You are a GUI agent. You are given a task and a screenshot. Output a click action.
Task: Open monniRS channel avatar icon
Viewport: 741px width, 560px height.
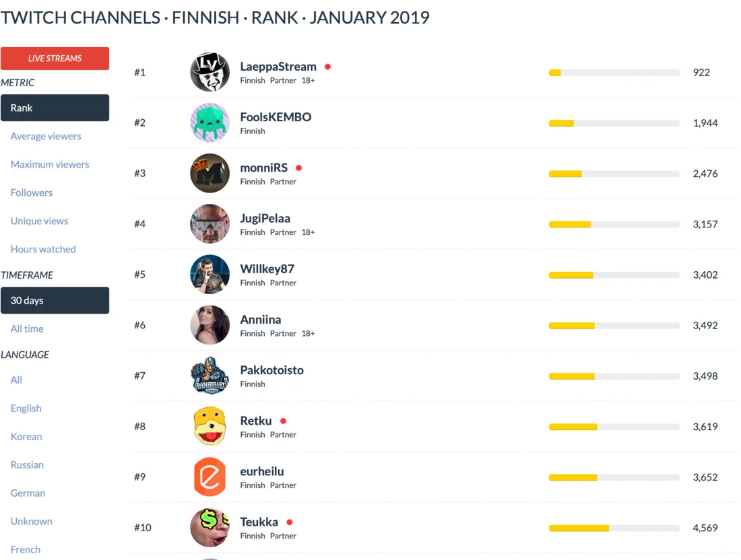point(210,173)
